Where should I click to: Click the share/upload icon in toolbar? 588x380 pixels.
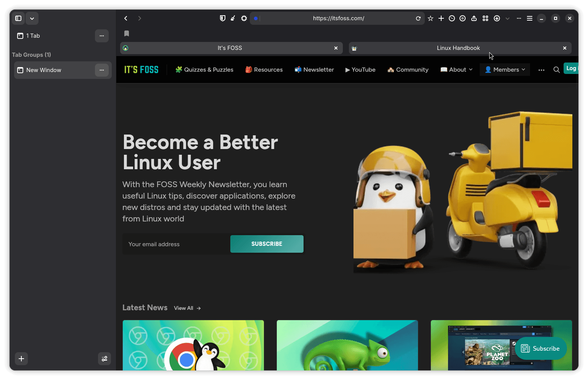point(474,18)
